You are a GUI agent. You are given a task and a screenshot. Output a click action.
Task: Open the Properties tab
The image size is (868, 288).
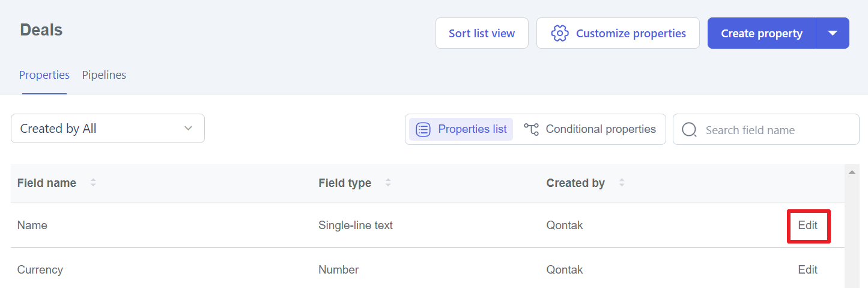(x=44, y=75)
